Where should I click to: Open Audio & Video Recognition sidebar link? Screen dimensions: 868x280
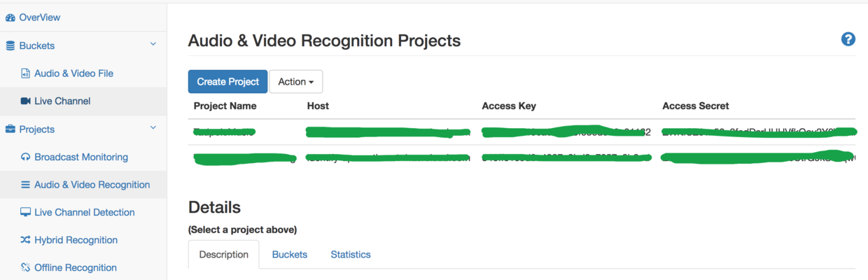(92, 185)
